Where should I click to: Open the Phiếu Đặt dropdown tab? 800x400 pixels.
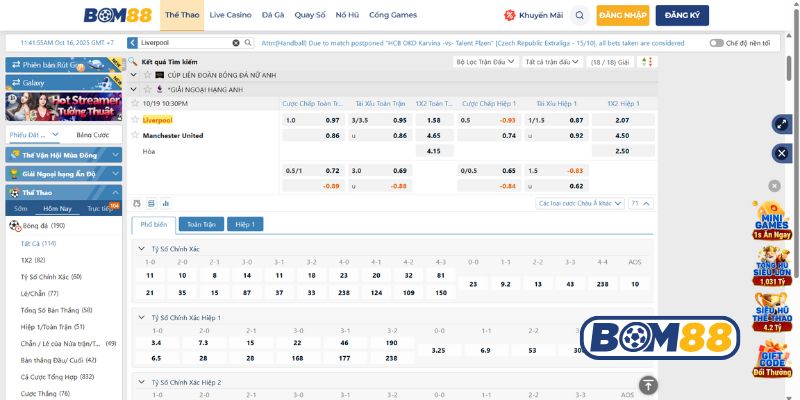34,135
